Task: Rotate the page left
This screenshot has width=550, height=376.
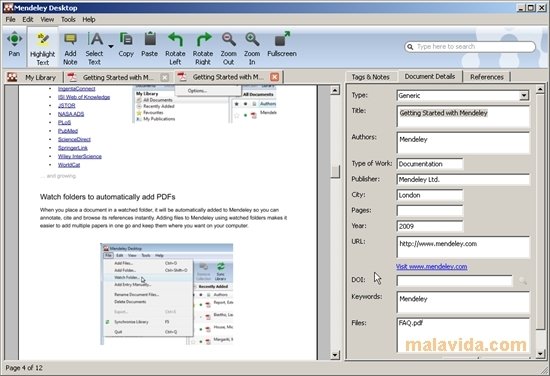Action: pos(175,49)
